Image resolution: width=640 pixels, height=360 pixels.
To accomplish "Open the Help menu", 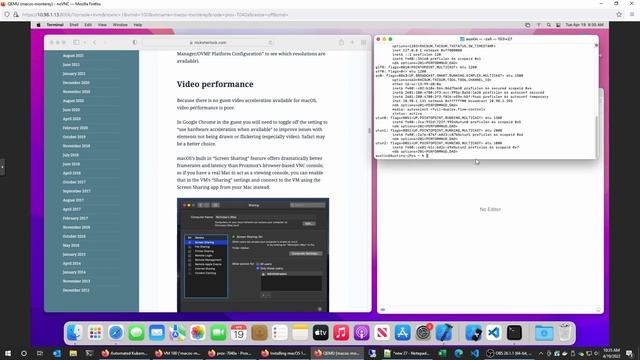I will [138, 25].
